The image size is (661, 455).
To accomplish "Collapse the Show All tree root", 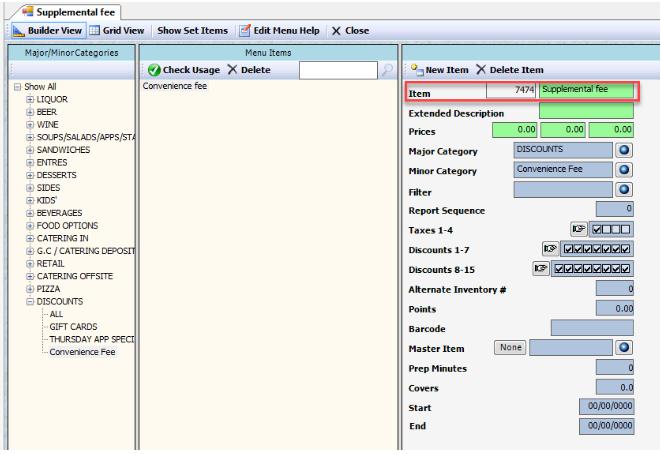I will 18,87.
